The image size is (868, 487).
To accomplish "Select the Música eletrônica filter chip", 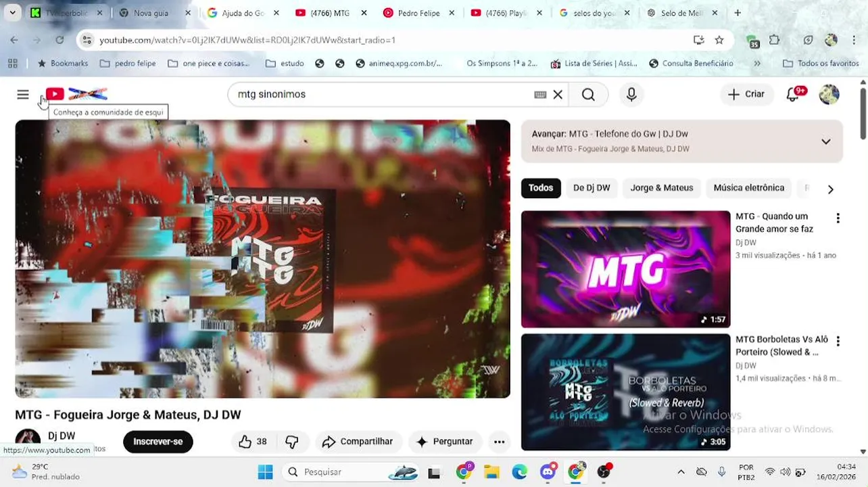I will (x=749, y=188).
